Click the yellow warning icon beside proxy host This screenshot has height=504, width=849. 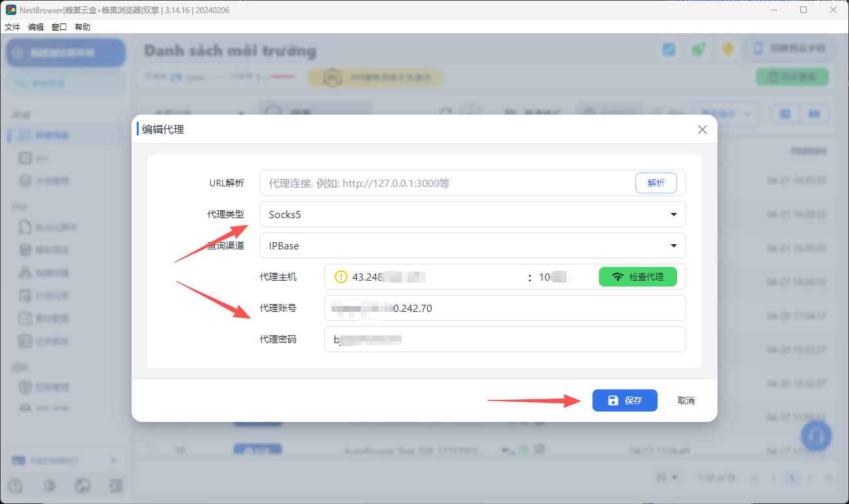click(x=341, y=277)
